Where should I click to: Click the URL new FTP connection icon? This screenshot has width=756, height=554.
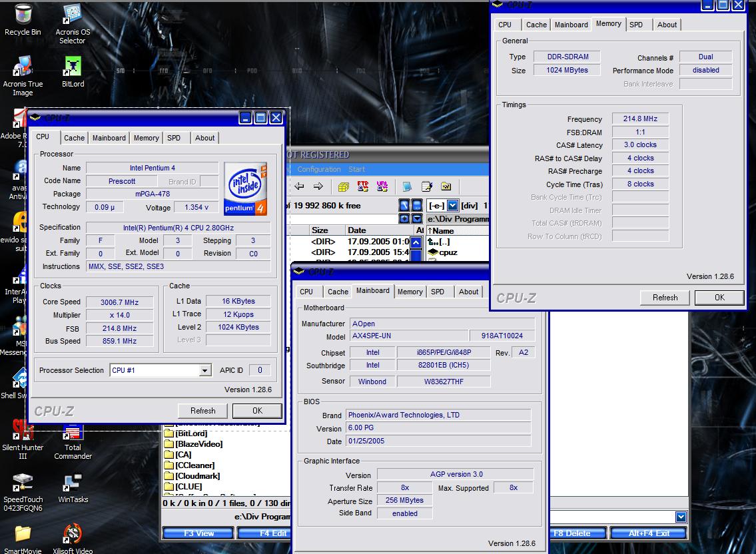(382, 186)
